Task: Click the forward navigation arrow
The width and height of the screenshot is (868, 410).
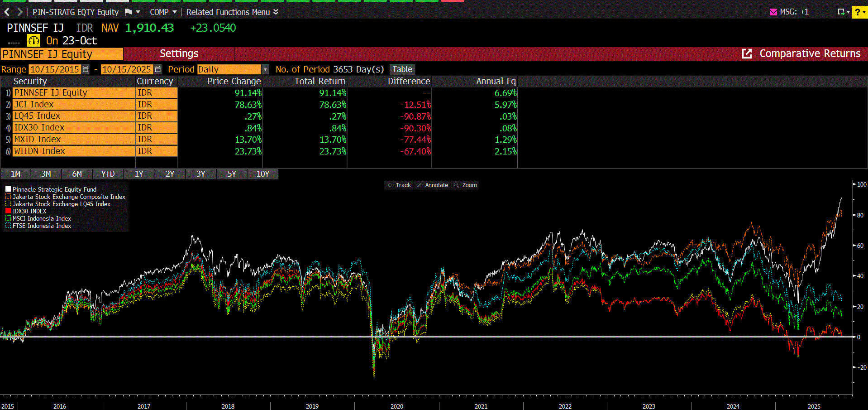Action: click(20, 12)
